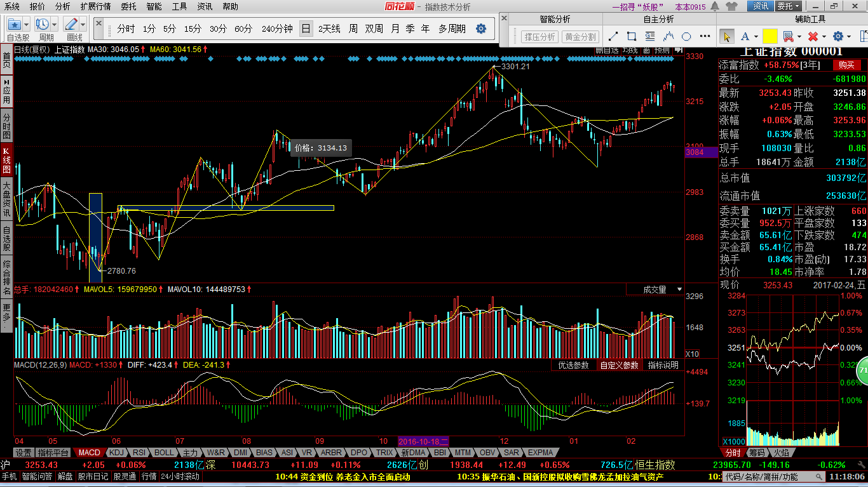Expand the 画线 dropdown arrow
Screen dimensions: 868x487
pyautogui.click(x=83, y=25)
